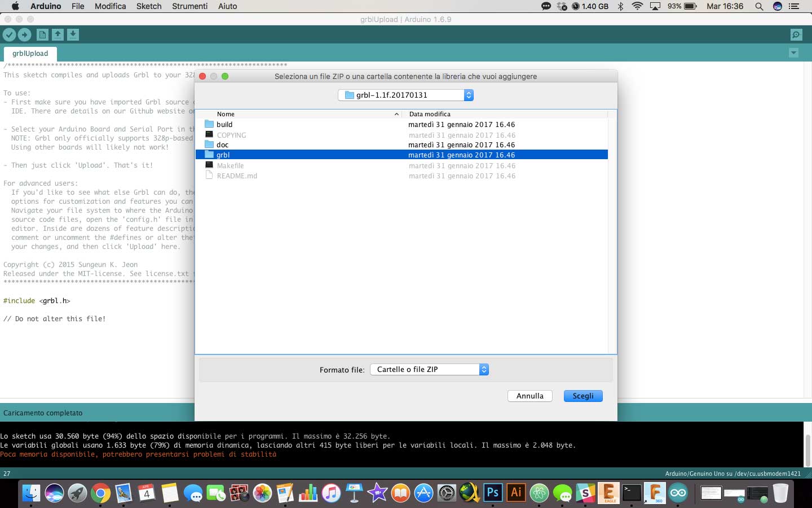The height and width of the screenshot is (508, 812).
Task: Click the red 'Poca memoria disponibile' warning line
Action: point(138,454)
